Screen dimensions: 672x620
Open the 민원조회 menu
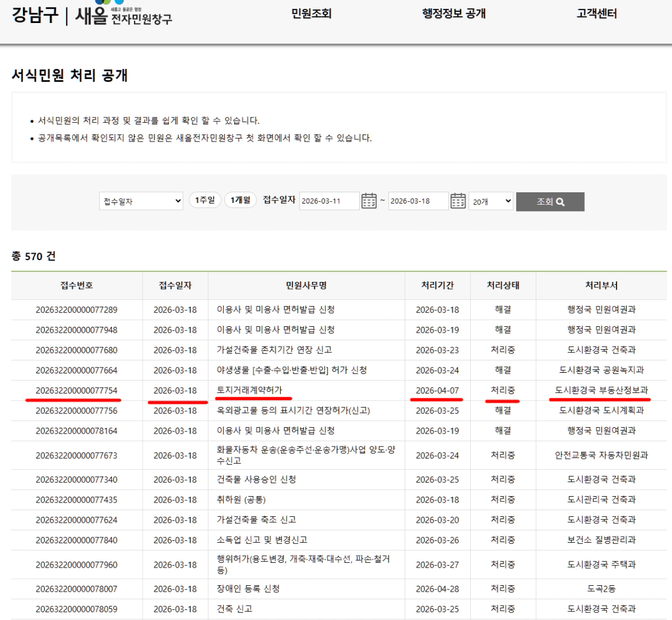click(312, 14)
